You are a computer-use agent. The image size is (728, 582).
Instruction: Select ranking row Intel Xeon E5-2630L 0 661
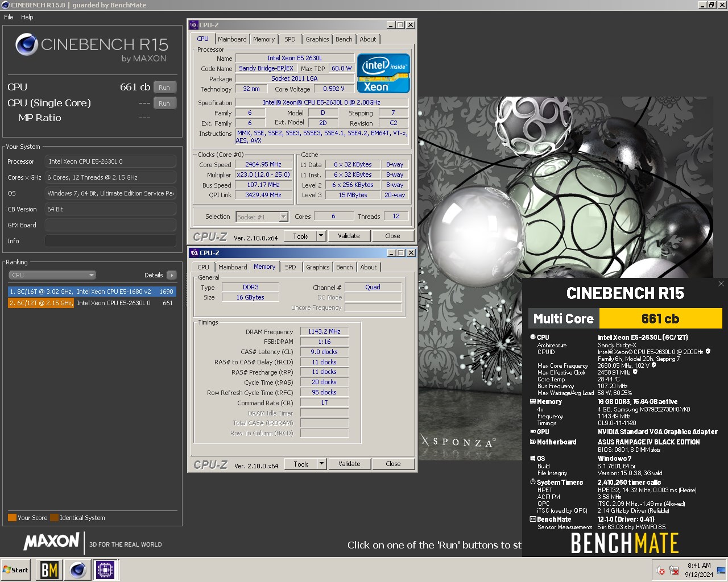92,303
